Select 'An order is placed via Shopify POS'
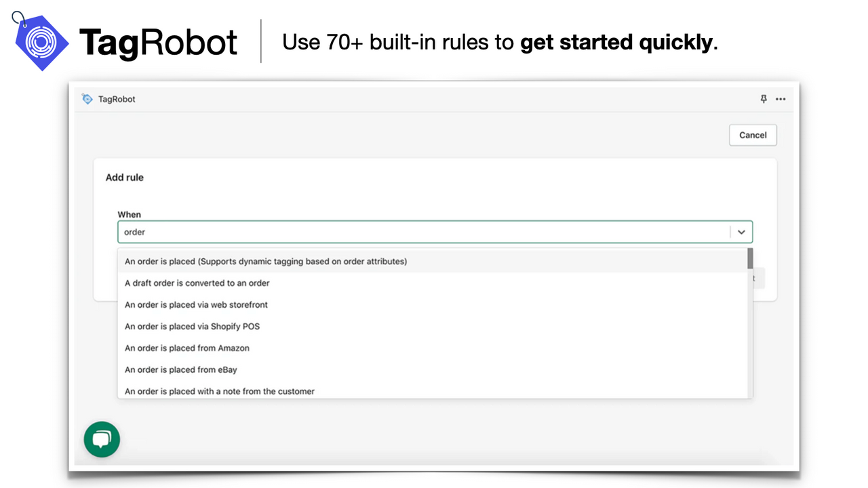This screenshot has height=488, width=868. [x=432, y=326]
